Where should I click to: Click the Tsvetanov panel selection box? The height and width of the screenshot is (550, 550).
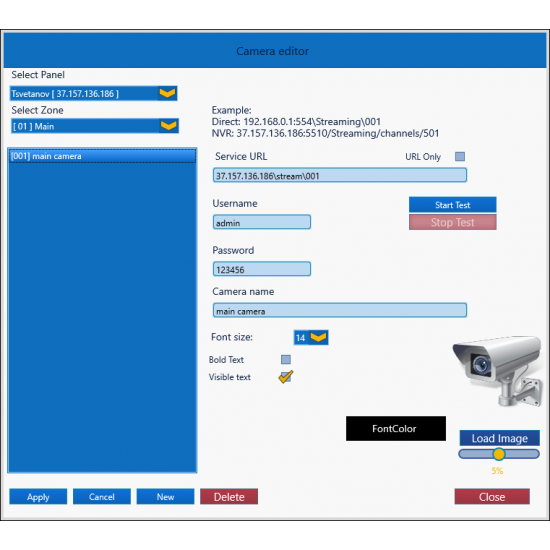pos(93,93)
